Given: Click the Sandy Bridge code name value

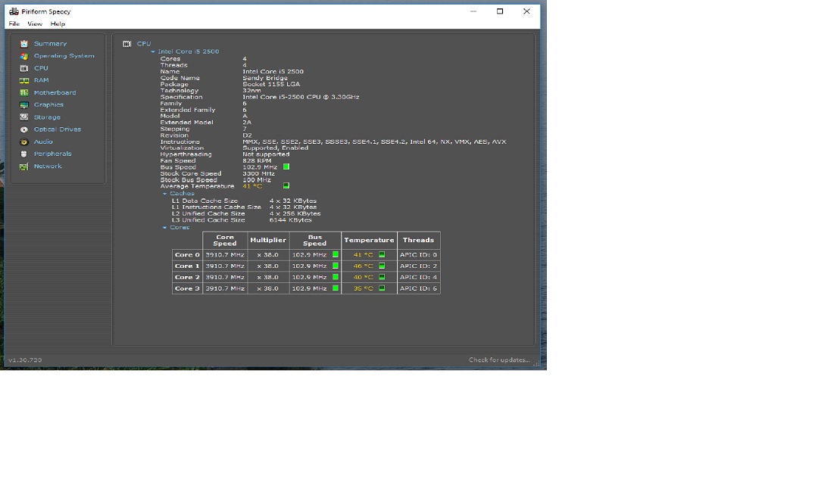Looking at the screenshot, I should click(x=265, y=78).
